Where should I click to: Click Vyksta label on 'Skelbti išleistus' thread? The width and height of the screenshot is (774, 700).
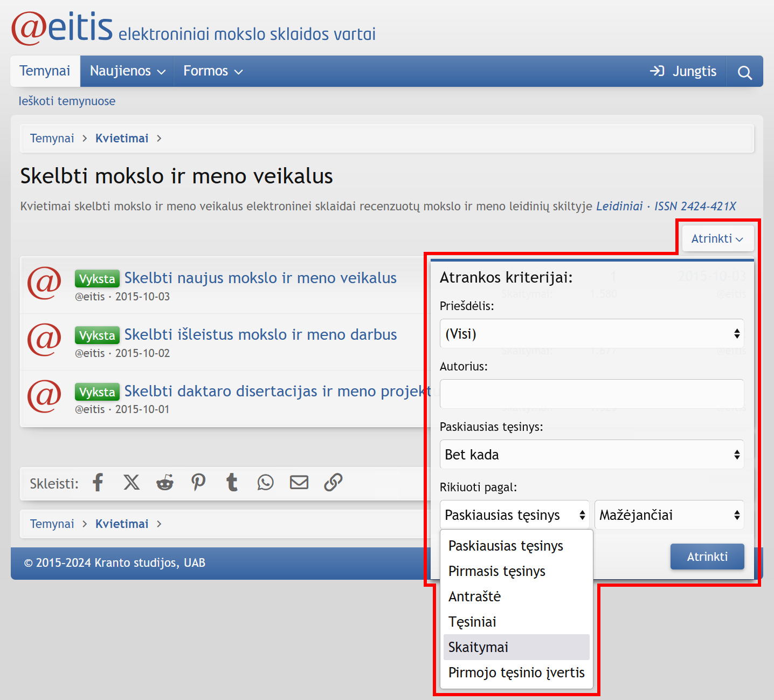pyautogui.click(x=97, y=335)
